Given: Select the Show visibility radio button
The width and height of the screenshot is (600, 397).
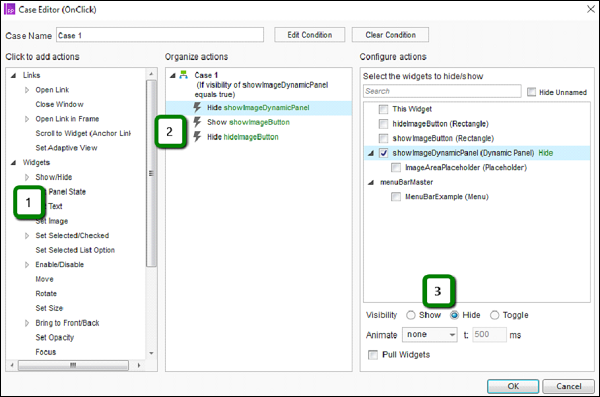Looking at the screenshot, I should point(411,315).
